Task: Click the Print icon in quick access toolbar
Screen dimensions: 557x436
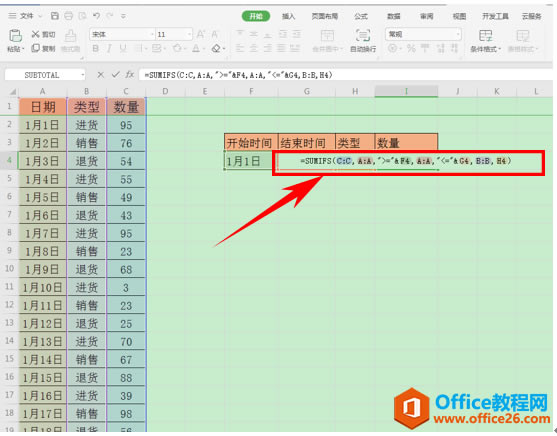Action: [69, 16]
